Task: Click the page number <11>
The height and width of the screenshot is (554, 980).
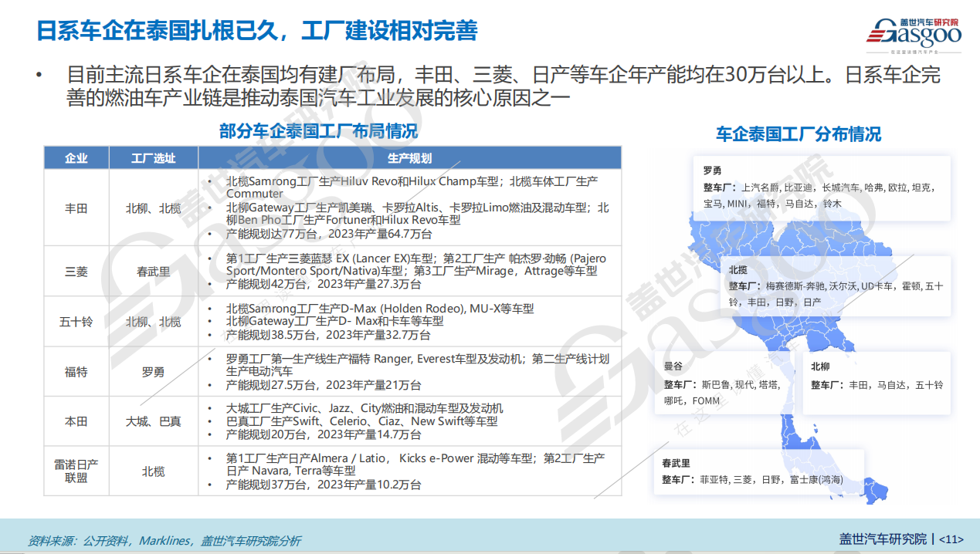Action: tap(951, 539)
